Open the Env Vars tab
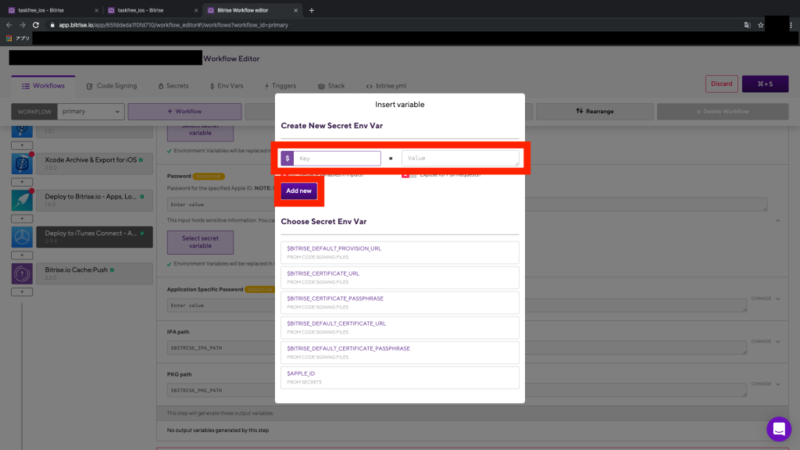Image resolution: width=800 pixels, height=450 pixels. 227,86
